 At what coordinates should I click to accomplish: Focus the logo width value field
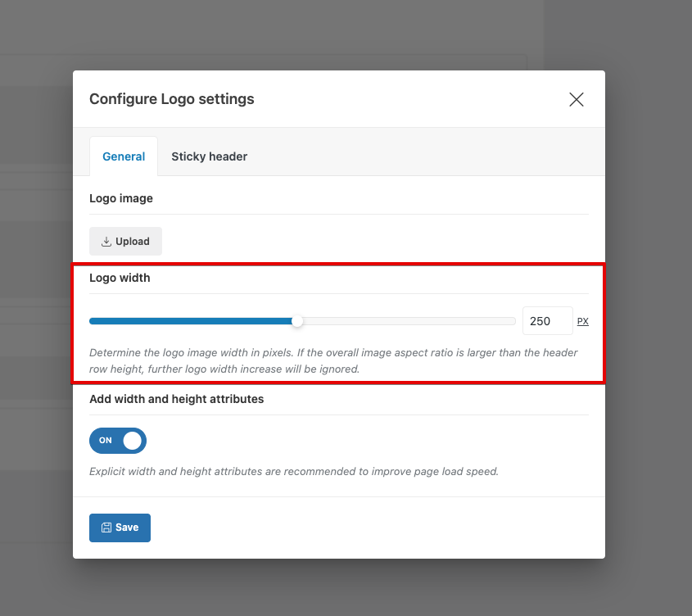[547, 321]
